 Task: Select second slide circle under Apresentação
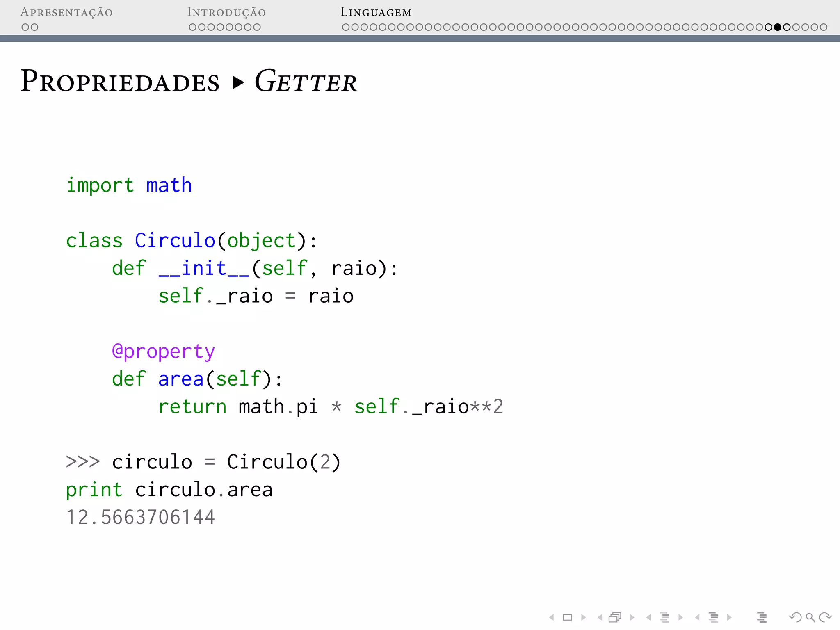click(x=34, y=27)
